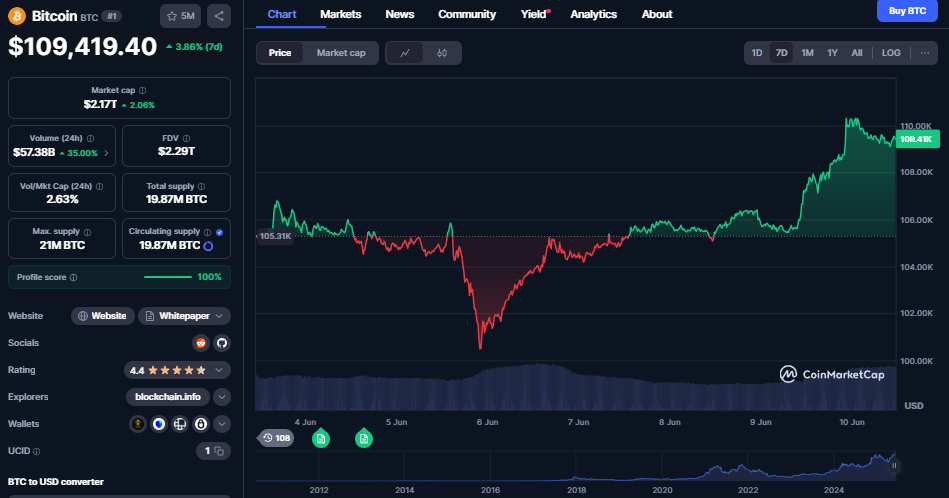Toggle chart to Price view

tap(280, 53)
